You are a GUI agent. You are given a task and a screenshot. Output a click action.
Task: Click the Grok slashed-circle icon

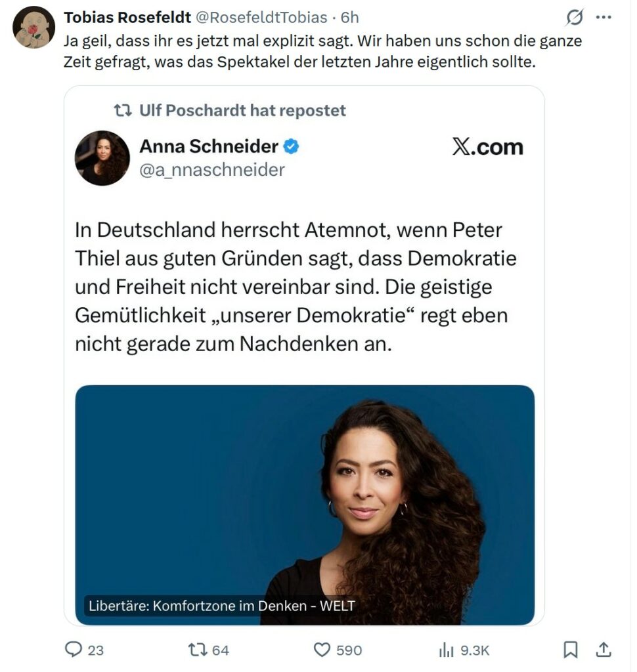[x=574, y=18]
